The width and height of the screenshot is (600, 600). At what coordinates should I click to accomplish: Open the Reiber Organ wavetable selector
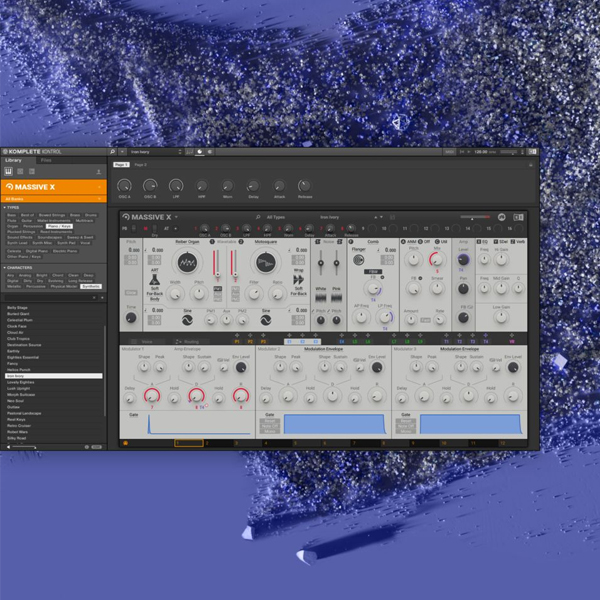187,242
